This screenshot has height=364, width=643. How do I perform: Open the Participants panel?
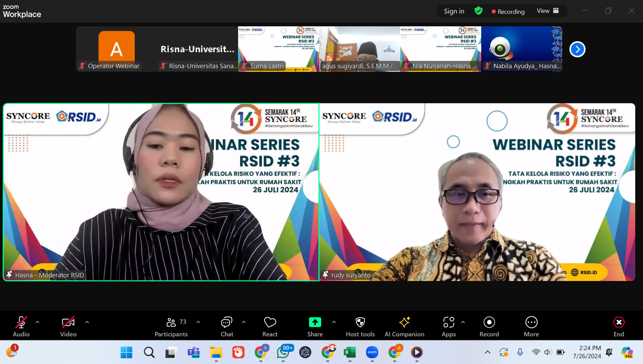point(171,326)
